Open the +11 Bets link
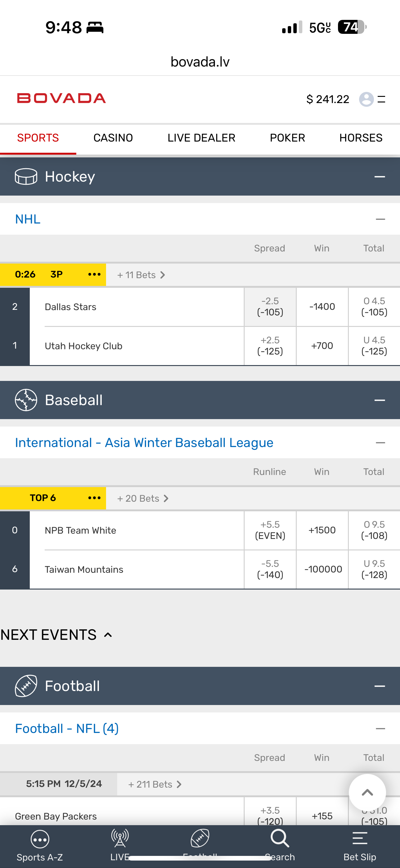400x868 pixels. point(141,275)
